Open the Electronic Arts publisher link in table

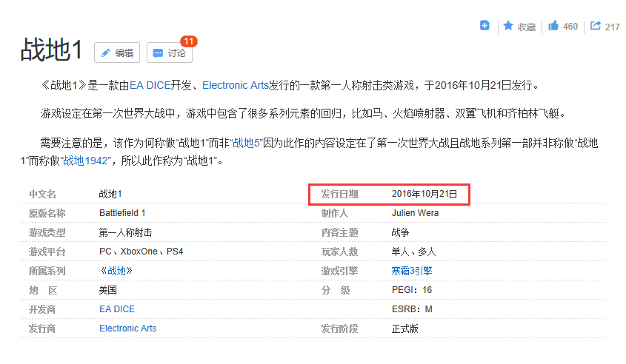tap(127, 328)
